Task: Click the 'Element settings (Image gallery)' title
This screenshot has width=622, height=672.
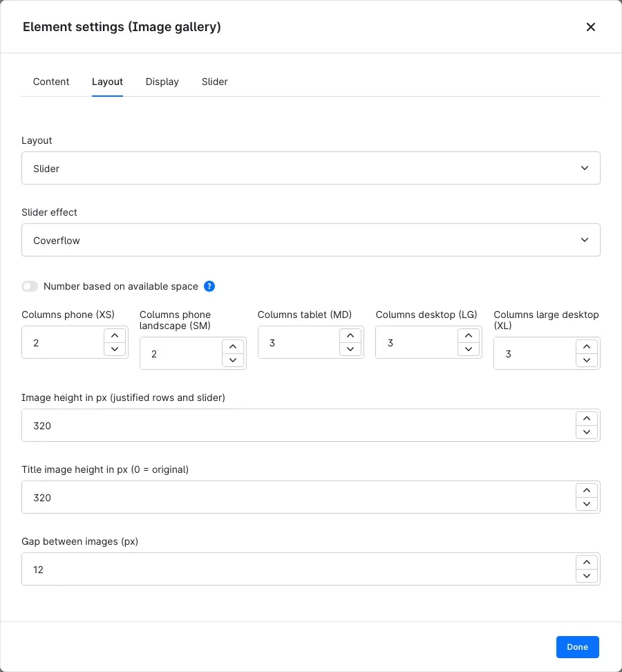Action: click(122, 27)
